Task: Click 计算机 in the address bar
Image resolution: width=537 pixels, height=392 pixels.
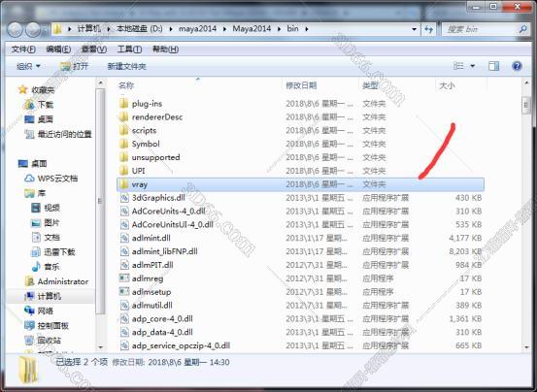Action: point(88,29)
